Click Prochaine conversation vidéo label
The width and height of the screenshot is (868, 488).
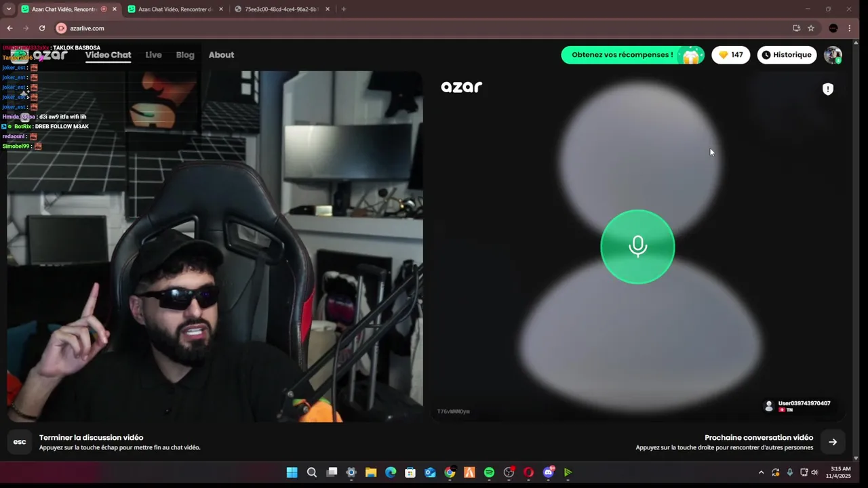759,438
